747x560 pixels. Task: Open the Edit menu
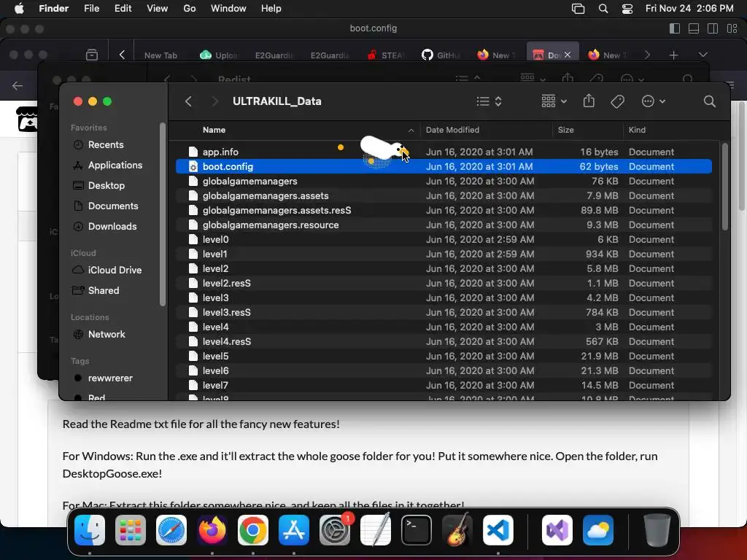click(123, 9)
